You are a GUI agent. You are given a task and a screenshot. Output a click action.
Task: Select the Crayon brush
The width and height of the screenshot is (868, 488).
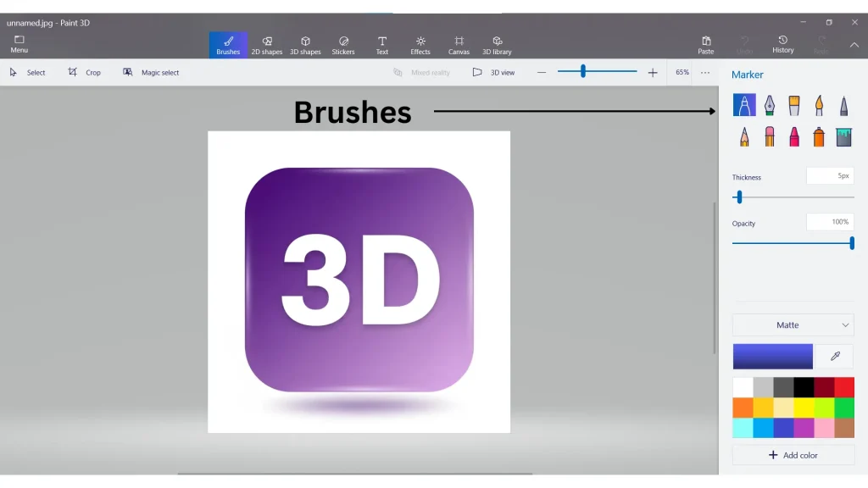click(794, 136)
